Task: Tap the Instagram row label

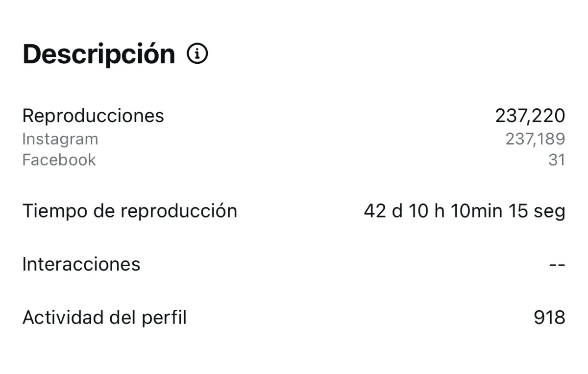Action: click(x=60, y=139)
